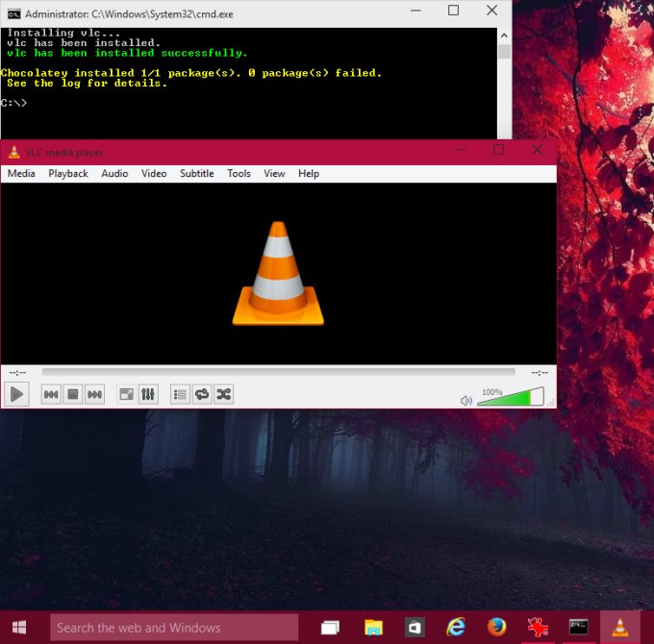Close the VLC media player window
654x644 pixels.
(537, 150)
